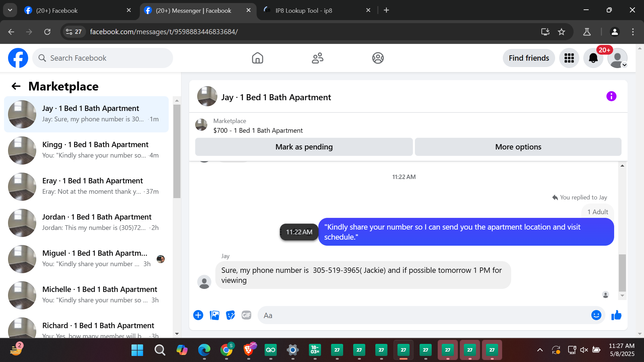Open volume control in system tray

pyautogui.click(x=584, y=350)
